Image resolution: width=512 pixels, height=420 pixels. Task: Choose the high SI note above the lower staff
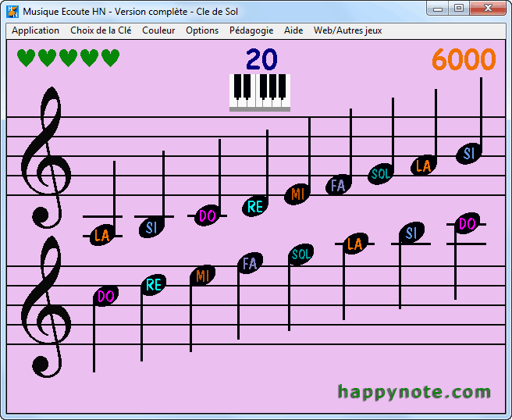412,233
